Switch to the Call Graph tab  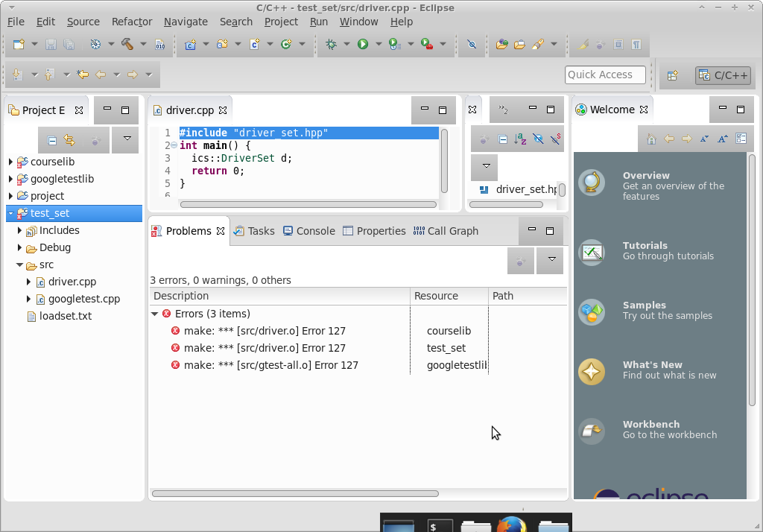pos(446,231)
